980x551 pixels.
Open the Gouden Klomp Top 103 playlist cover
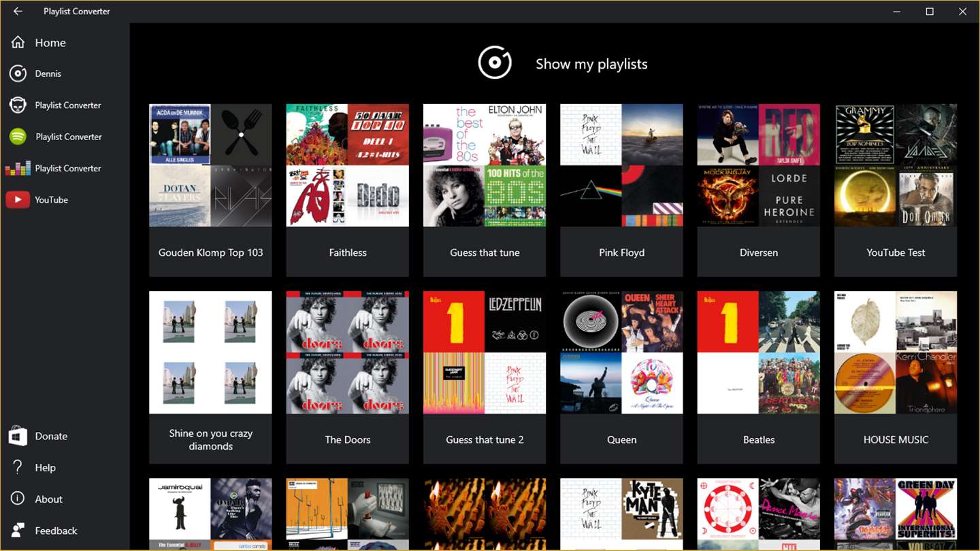(210, 165)
